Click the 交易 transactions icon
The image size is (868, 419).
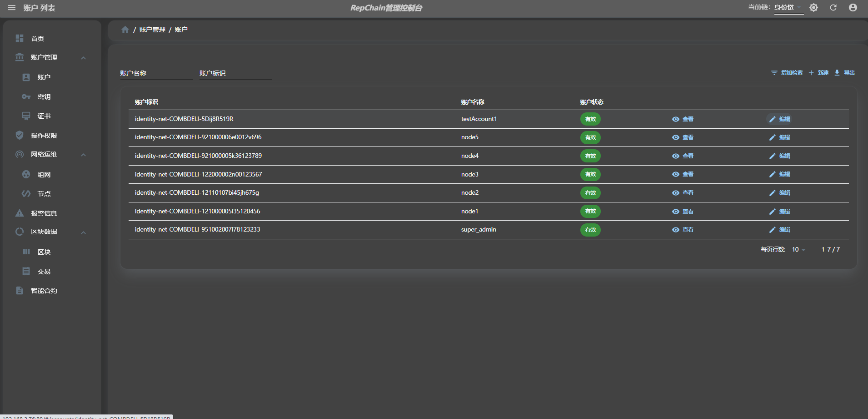tap(26, 271)
